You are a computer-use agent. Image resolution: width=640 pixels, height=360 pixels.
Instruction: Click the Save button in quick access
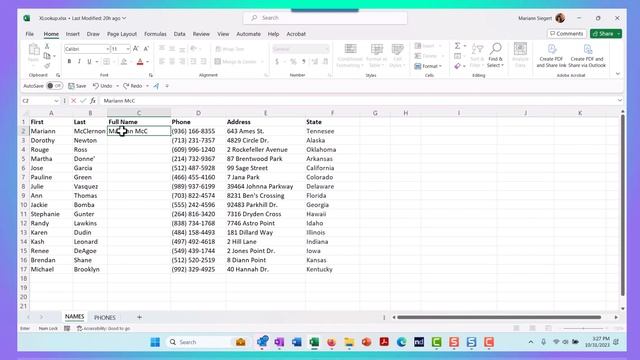point(77,86)
